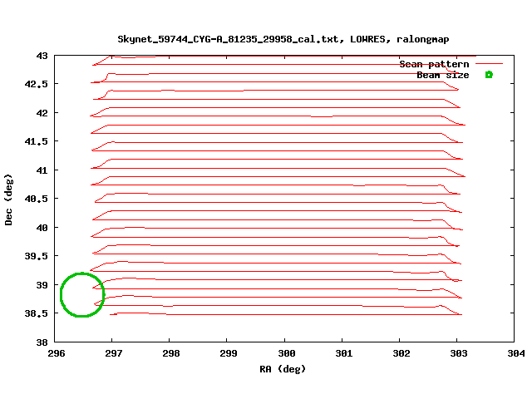The height and width of the screenshot is (399, 532).
Task: Click the y-axis tick label 41.5
Action: (37, 141)
